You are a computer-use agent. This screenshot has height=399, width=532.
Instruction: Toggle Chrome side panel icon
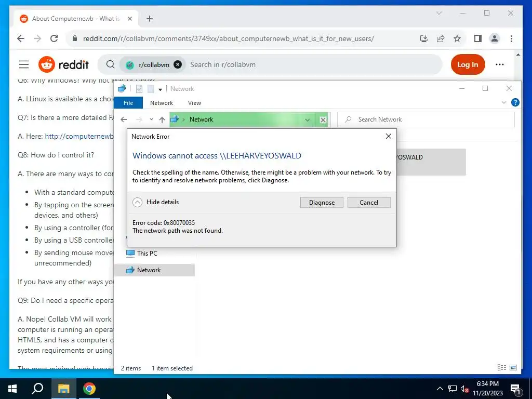[x=478, y=38]
